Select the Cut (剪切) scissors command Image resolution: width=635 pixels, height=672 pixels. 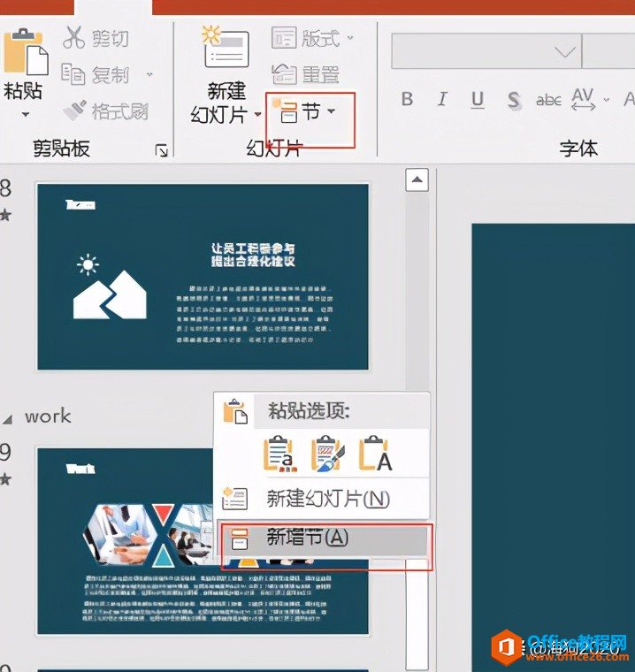coord(96,38)
